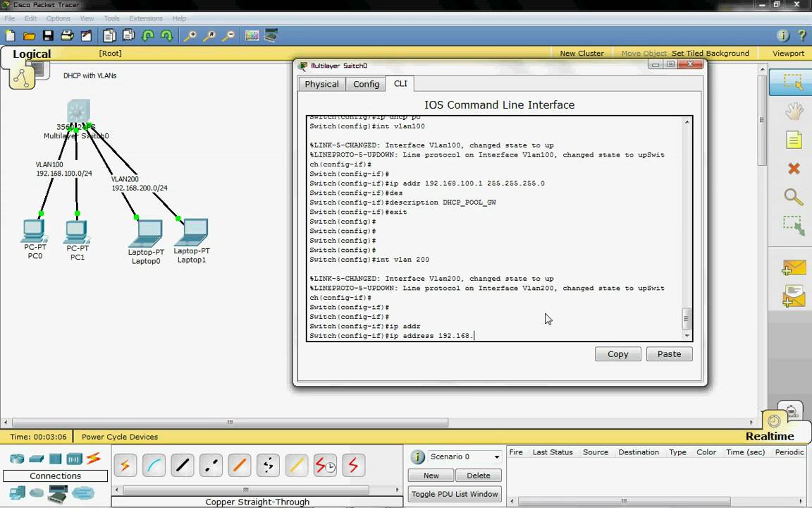The height and width of the screenshot is (508, 812).
Task: Choose automatic connection type cable
Action: [125, 466]
